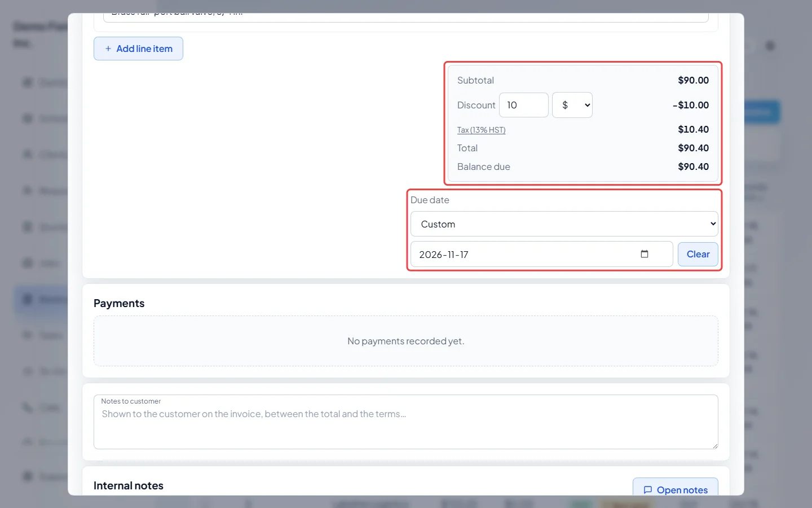The height and width of the screenshot is (508, 812).
Task: Select the Subtotal label
Action: (475, 80)
